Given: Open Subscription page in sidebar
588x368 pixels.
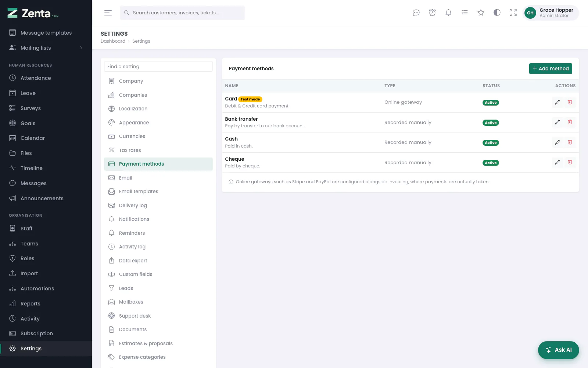Looking at the screenshot, I should (x=46, y=333).
